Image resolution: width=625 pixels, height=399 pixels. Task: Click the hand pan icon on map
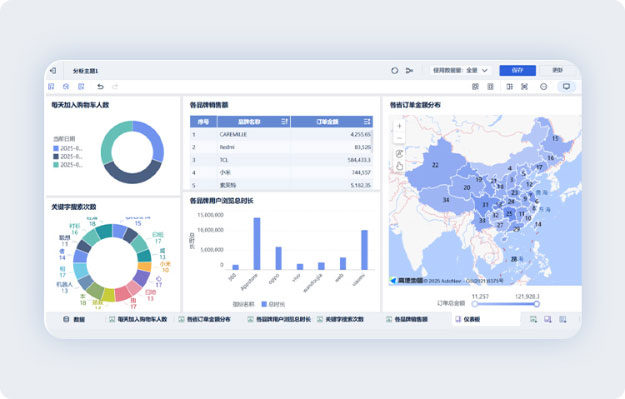(399, 166)
